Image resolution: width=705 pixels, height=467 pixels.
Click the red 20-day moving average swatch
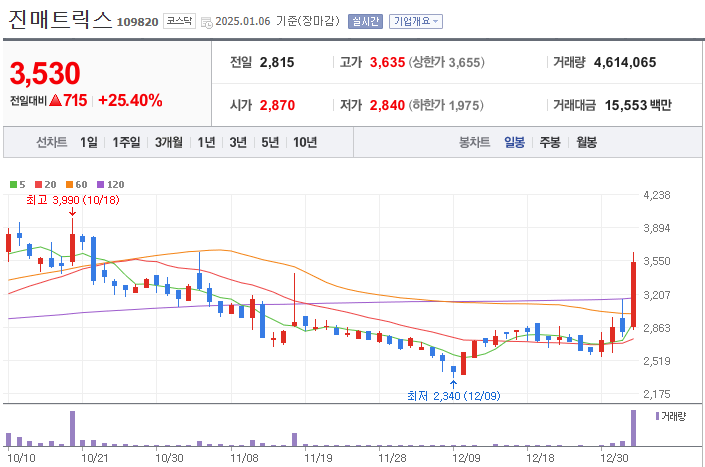pyautogui.click(x=38, y=184)
